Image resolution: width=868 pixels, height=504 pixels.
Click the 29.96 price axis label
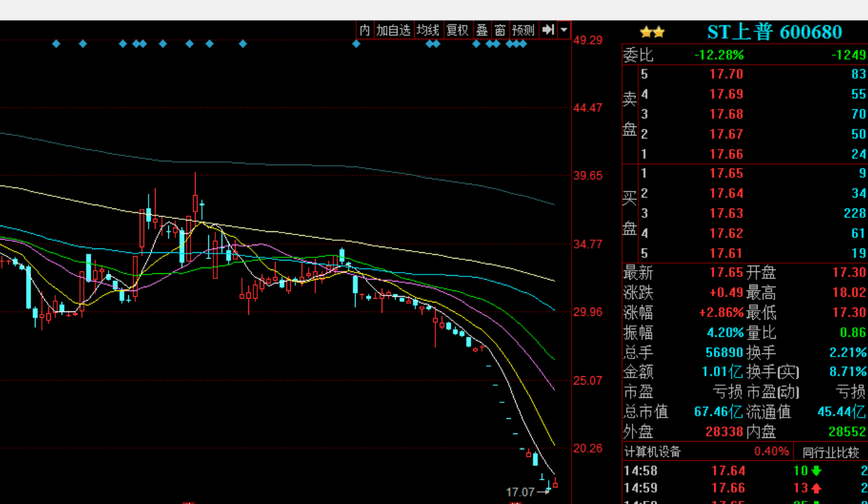coord(587,312)
